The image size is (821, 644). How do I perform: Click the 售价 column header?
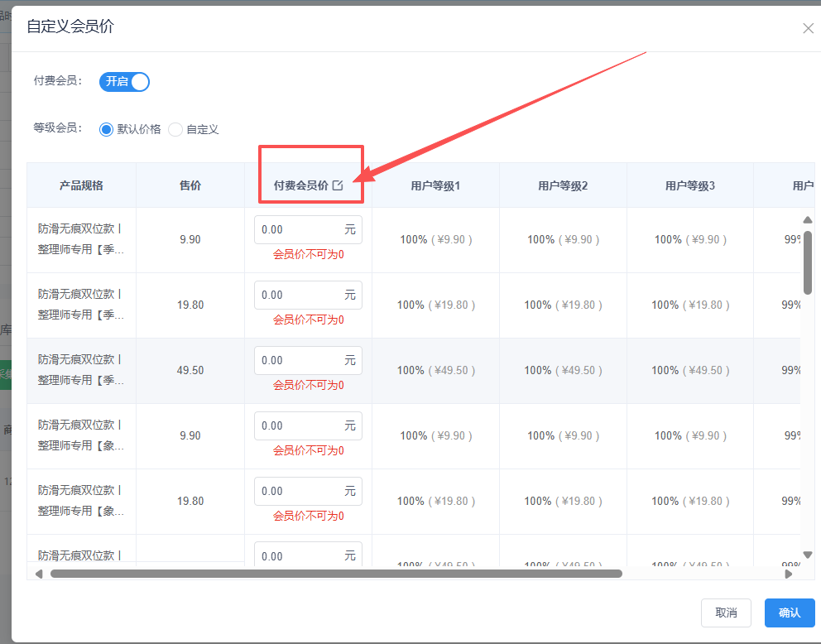click(190, 185)
